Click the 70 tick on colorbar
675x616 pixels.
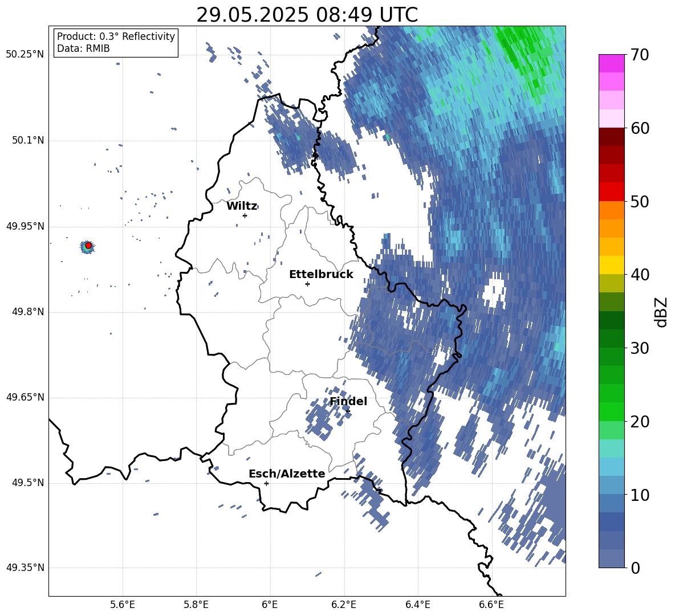point(640,55)
